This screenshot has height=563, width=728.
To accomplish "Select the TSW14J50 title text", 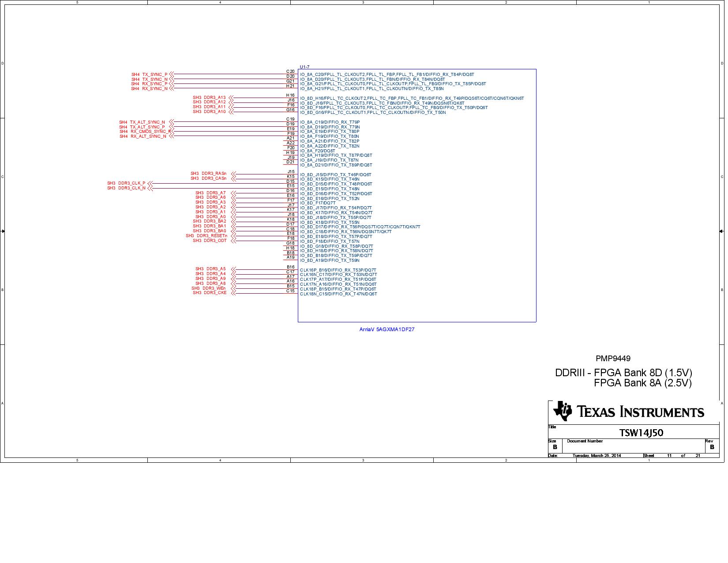I will [641, 433].
